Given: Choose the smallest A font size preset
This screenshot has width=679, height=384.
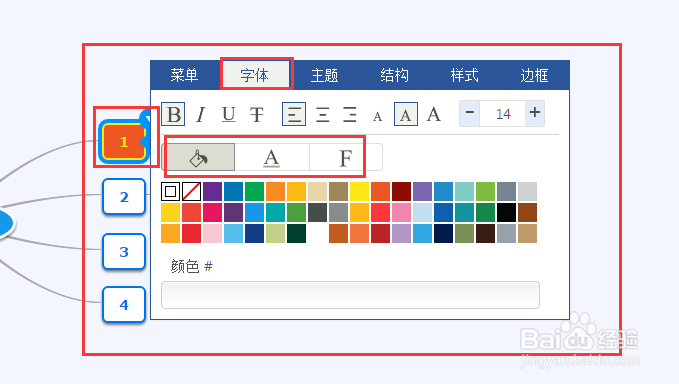Looking at the screenshot, I should (x=378, y=116).
